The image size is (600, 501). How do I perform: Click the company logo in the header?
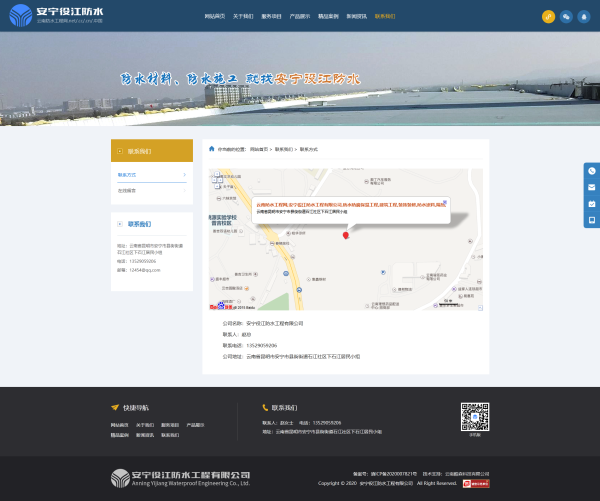[56, 15]
